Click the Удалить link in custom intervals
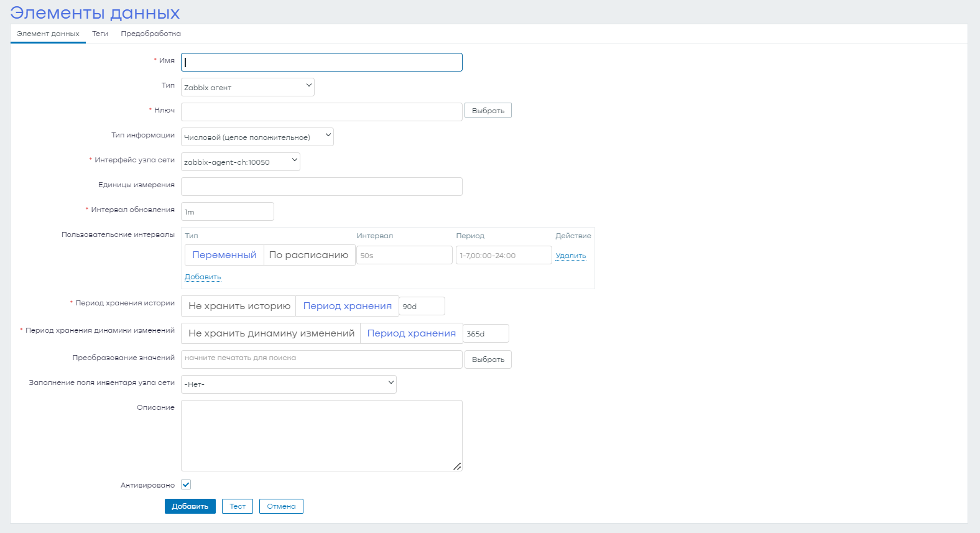This screenshot has height=533, width=980. (571, 256)
